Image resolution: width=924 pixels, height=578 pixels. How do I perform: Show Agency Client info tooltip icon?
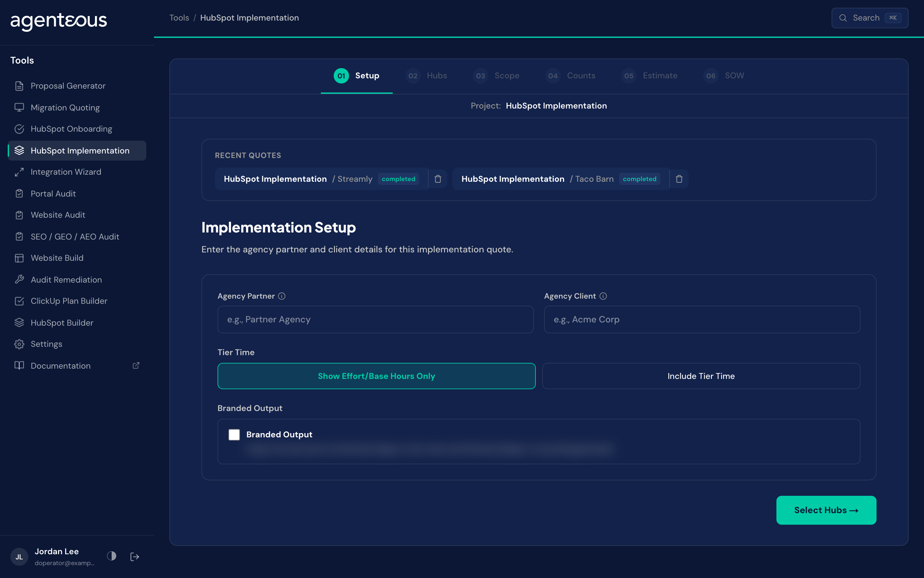click(603, 296)
